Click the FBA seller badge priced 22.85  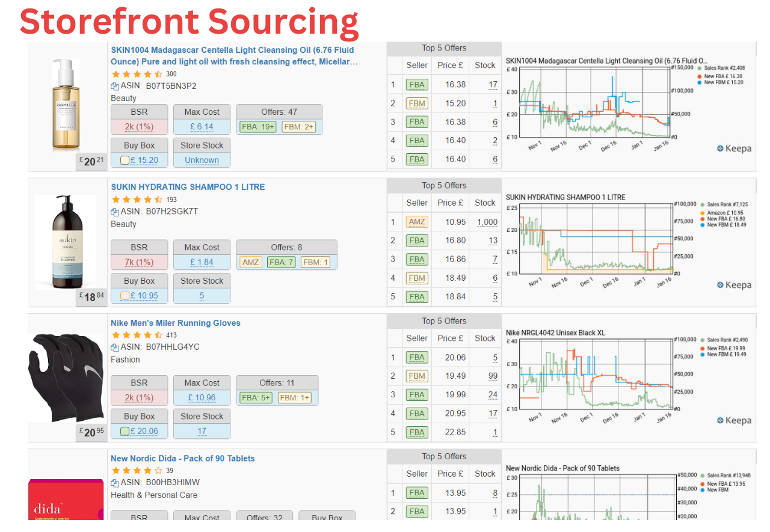(x=417, y=432)
